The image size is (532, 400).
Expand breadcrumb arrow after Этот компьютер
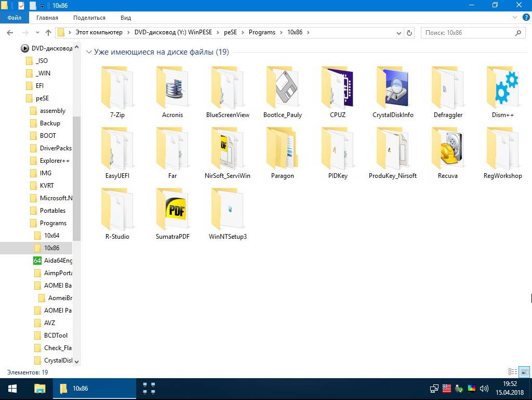(x=129, y=32)
